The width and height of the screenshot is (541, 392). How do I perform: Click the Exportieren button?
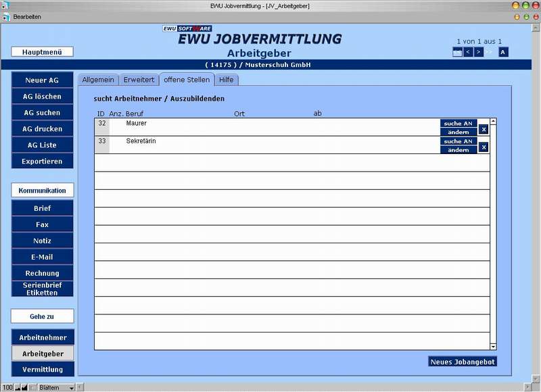tap(42, 161)
